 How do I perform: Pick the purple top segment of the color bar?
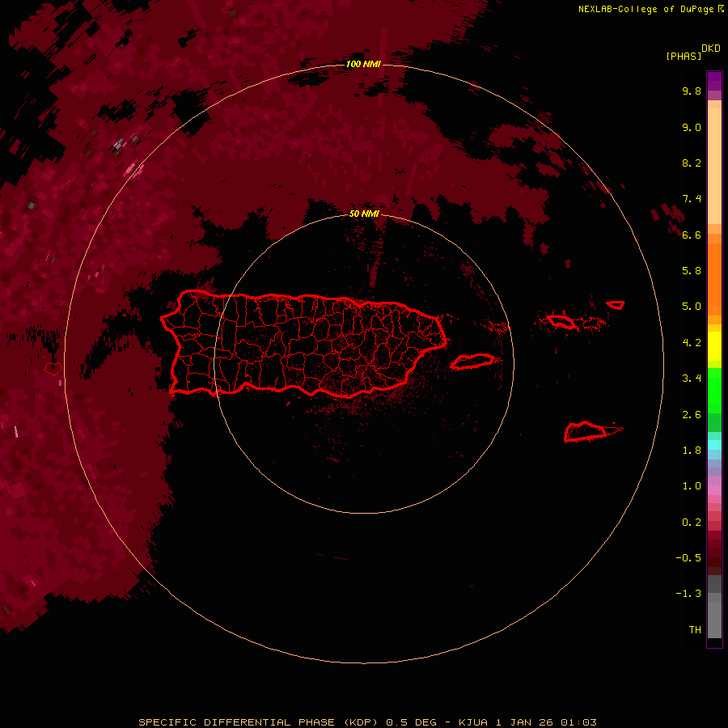click(x=714, y=81)
